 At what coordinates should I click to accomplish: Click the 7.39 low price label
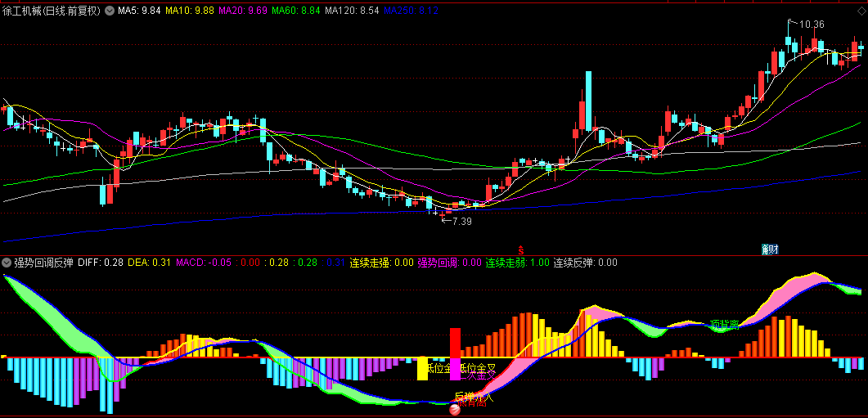pos(462,222)
